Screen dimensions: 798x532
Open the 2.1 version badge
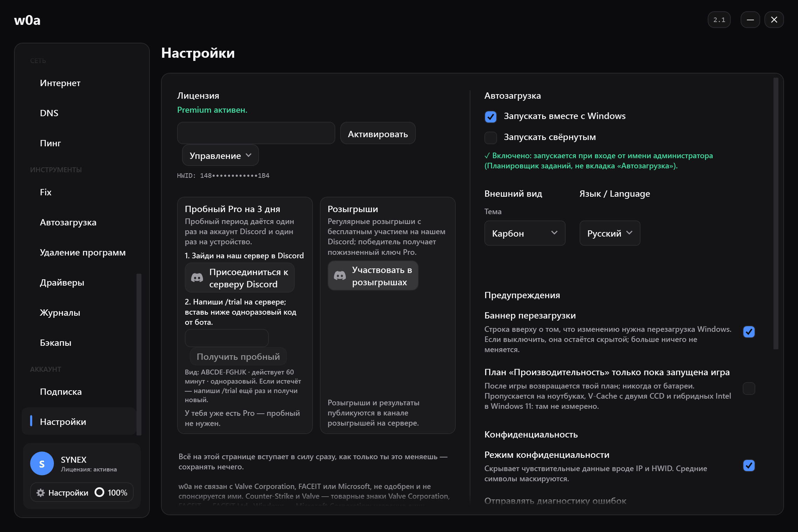coord(719,20)
